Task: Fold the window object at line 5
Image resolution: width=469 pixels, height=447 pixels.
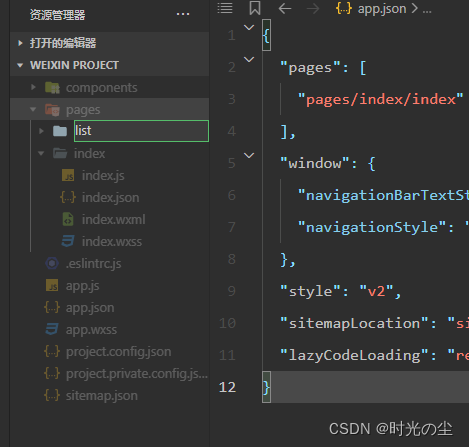Action: point(249,155)
